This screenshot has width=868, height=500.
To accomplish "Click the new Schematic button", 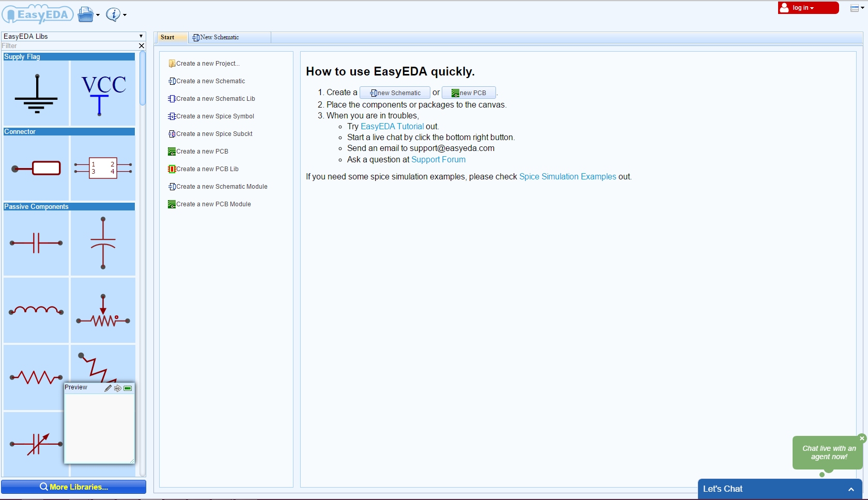I will (x=395, y=93).
